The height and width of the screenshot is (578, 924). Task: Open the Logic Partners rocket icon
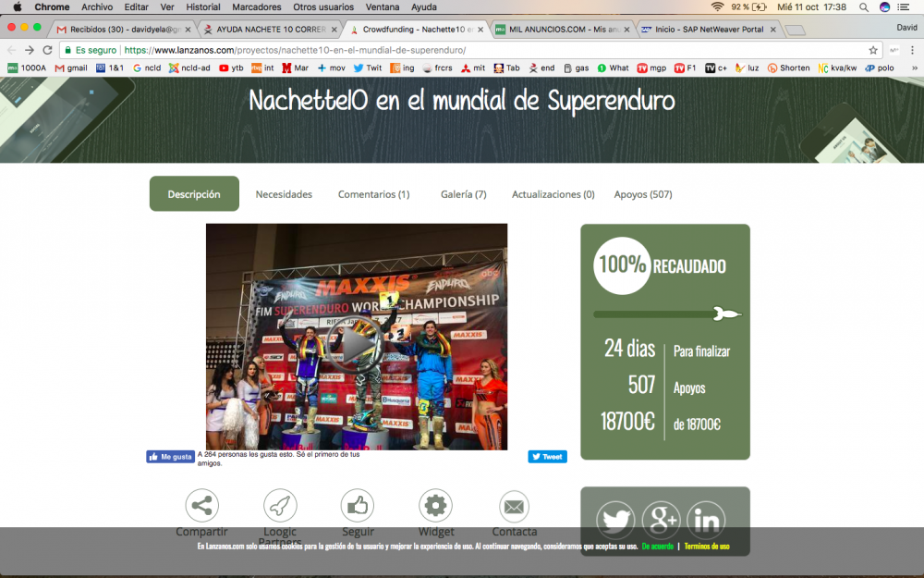280,506
